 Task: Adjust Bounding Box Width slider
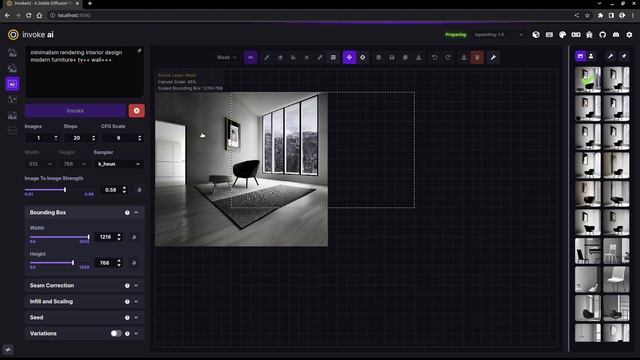(59, 237)
